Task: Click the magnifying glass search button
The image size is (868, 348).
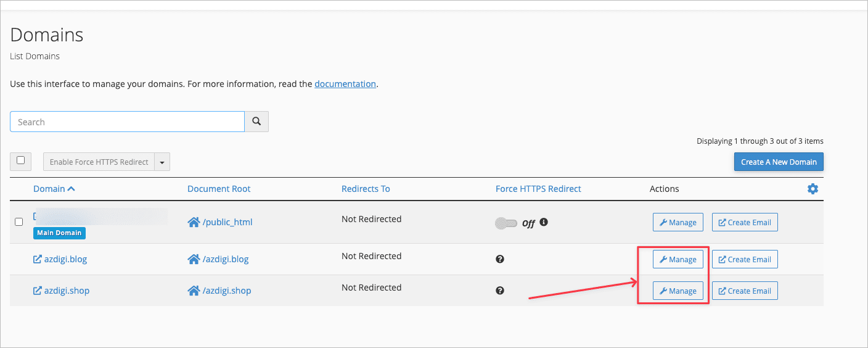Action: tap(256, 122)
